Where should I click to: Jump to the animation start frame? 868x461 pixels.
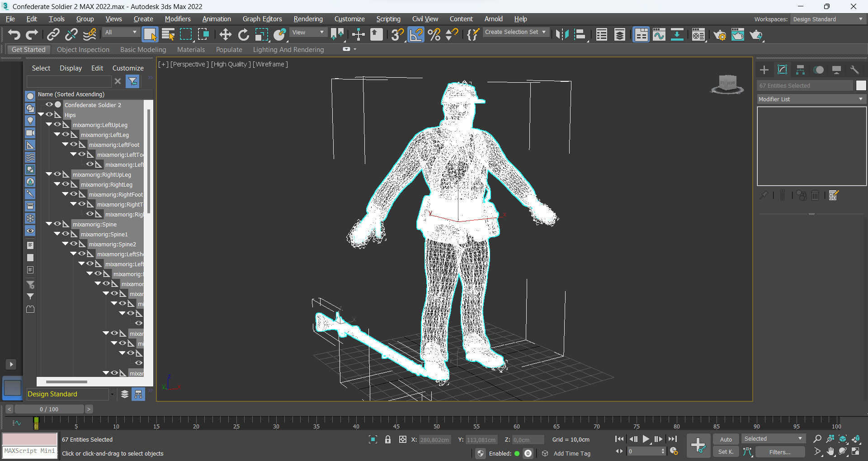[619, 439]
